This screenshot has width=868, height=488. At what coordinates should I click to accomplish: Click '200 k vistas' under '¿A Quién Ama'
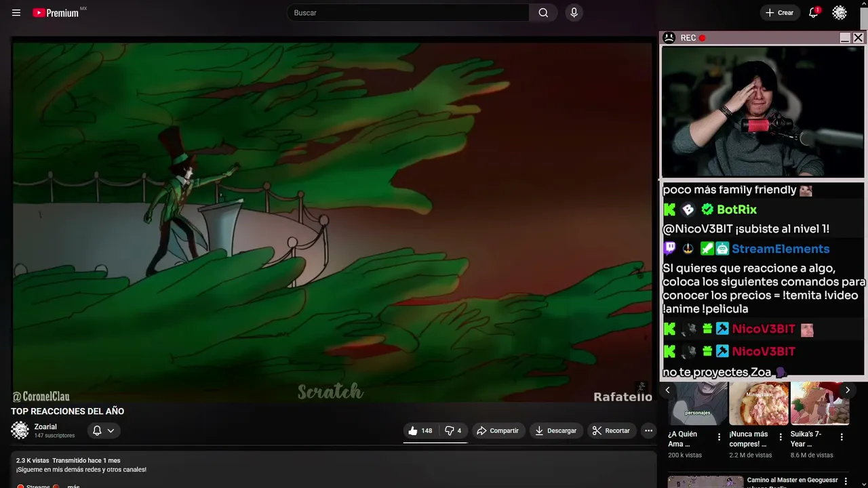pyautogui.click(x=685, y=455)
